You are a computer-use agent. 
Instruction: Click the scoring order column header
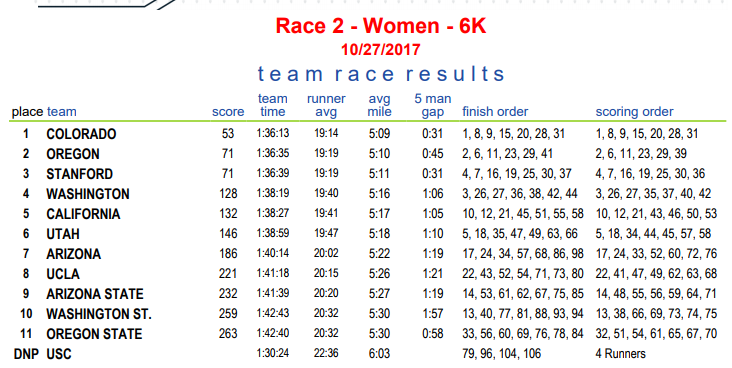click(634, 112)
